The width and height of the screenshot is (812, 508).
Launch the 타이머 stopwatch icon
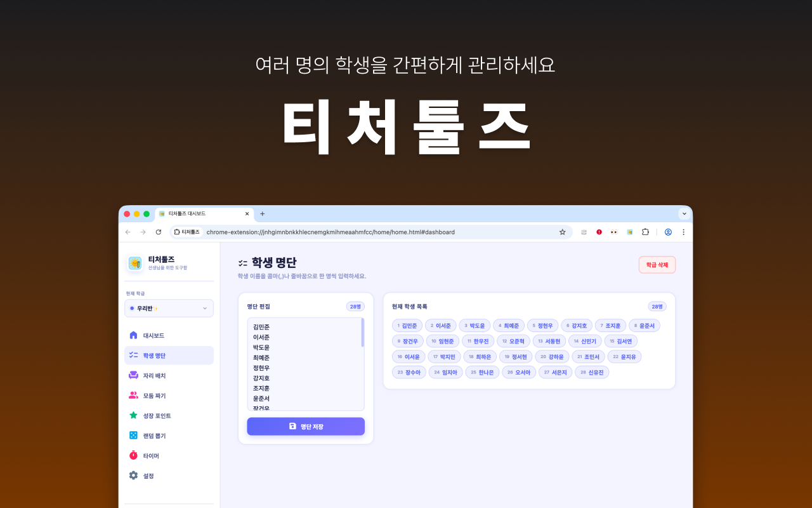133,455
